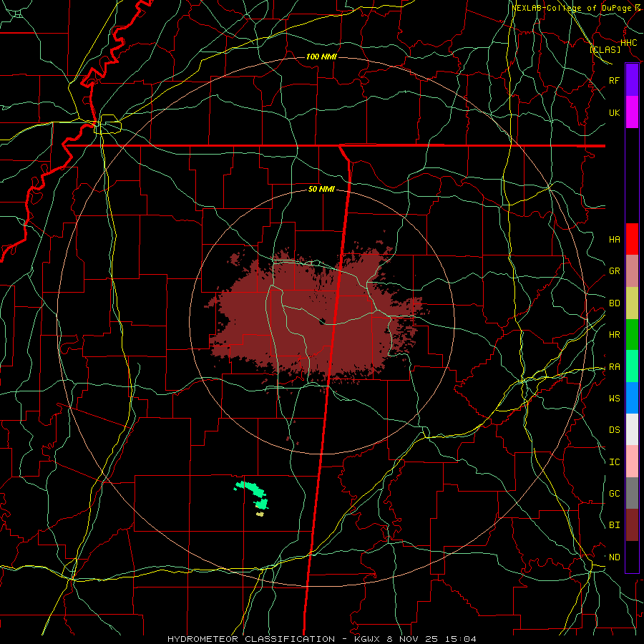
Task: Click the 100 NMI range ring label
Action: click(x=321, y=57)
